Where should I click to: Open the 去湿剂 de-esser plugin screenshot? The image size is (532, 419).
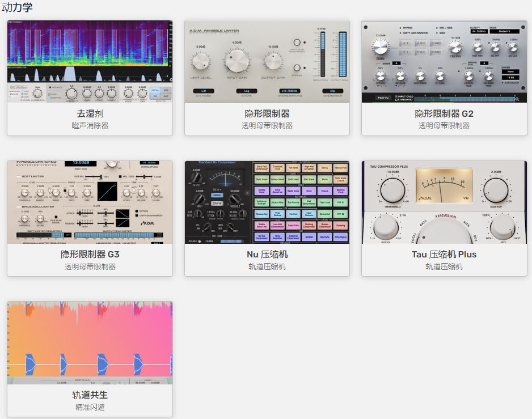(90, 61)
